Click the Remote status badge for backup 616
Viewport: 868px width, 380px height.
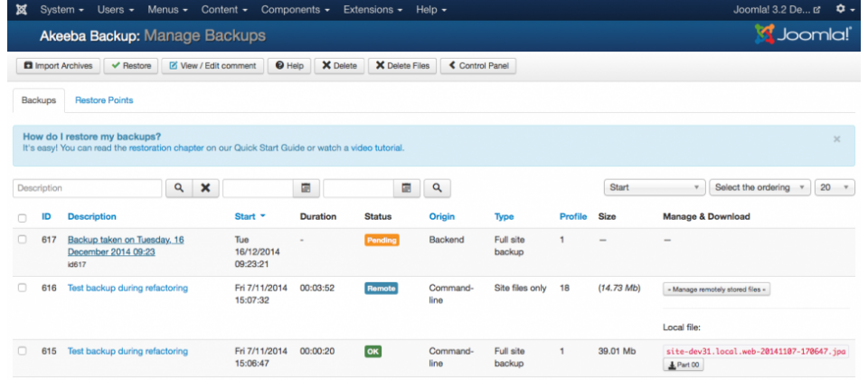coord(381,288)
